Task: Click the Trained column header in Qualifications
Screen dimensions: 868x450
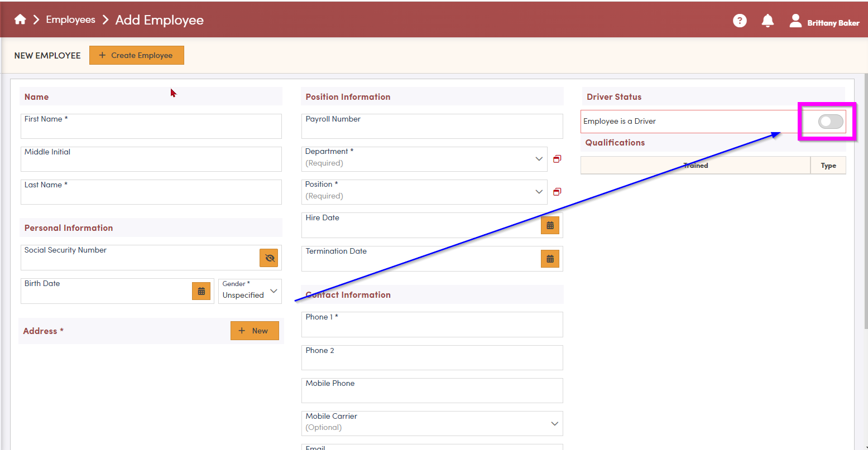Action: [696, 166]
